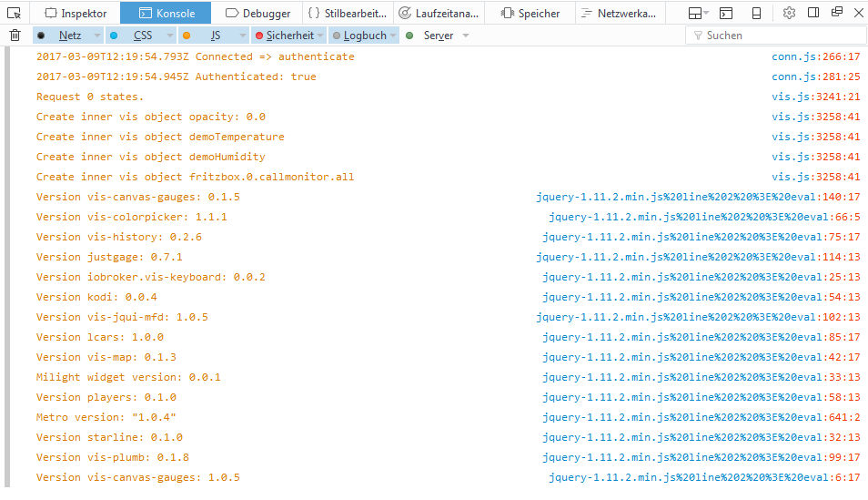Open the Speicher tab
The height and width of the screenshot is (500, 868).
530,13
